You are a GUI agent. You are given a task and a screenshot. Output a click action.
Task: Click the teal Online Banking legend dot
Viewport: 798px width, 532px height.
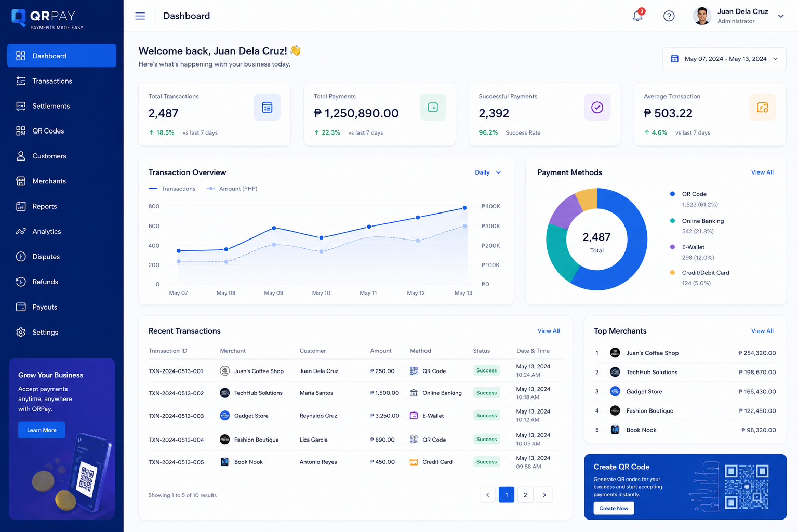(x=672, y=221)
